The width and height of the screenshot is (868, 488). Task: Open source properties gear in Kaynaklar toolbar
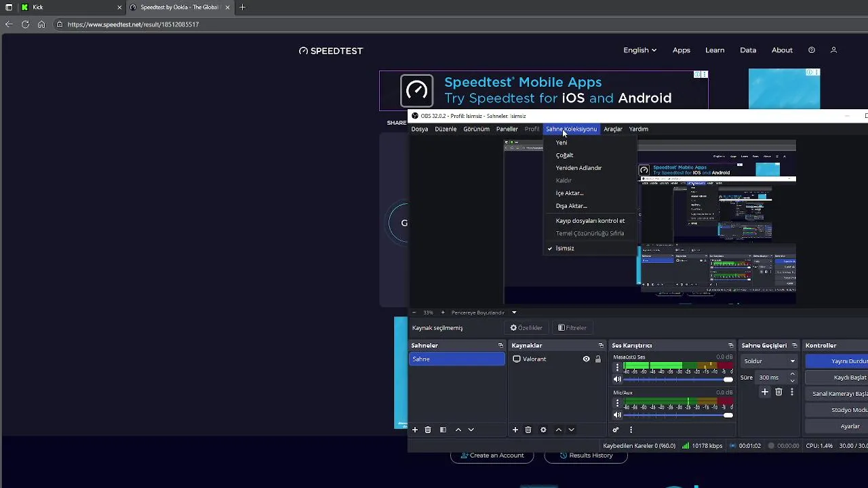(543, 430)
